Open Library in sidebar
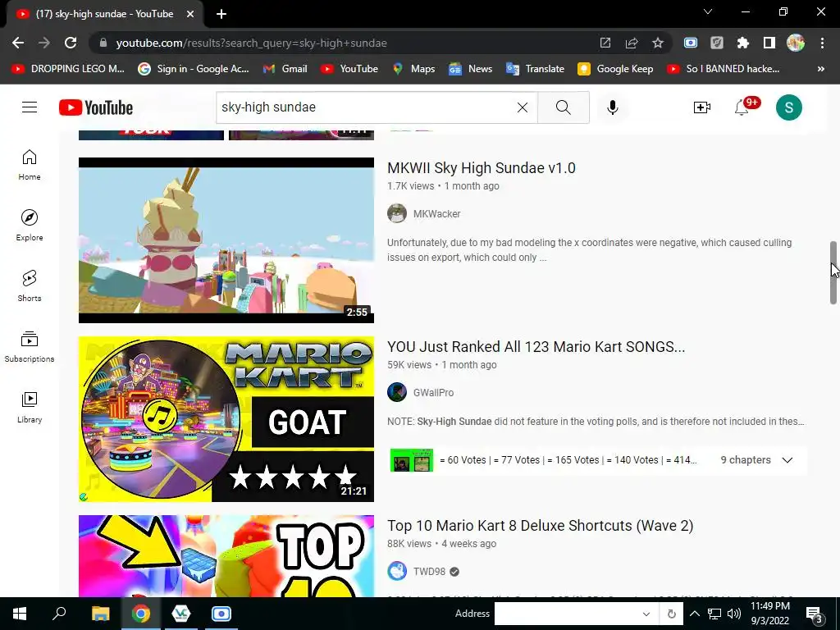 [30, 407]
